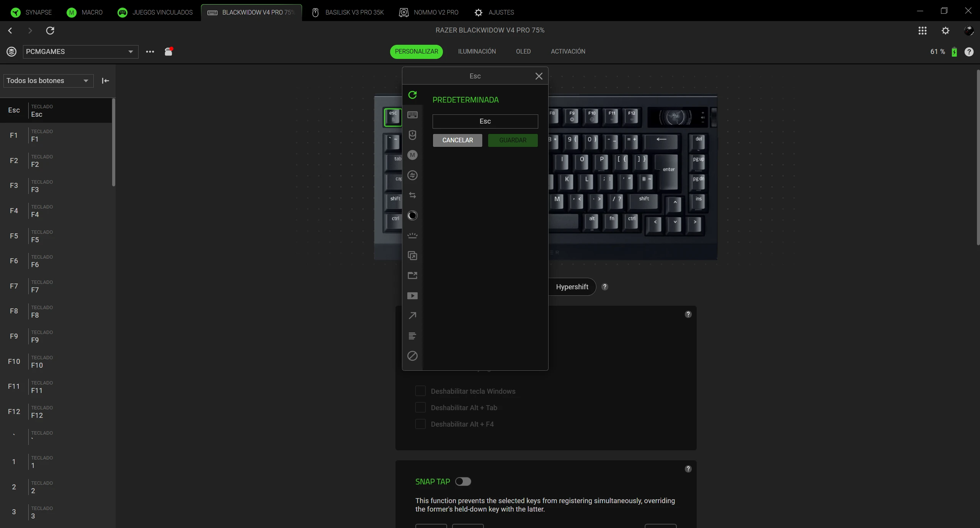Click the CANCELAR button
Image resolution: width=980 pixels, height=528 pixels.
(457, 140)
